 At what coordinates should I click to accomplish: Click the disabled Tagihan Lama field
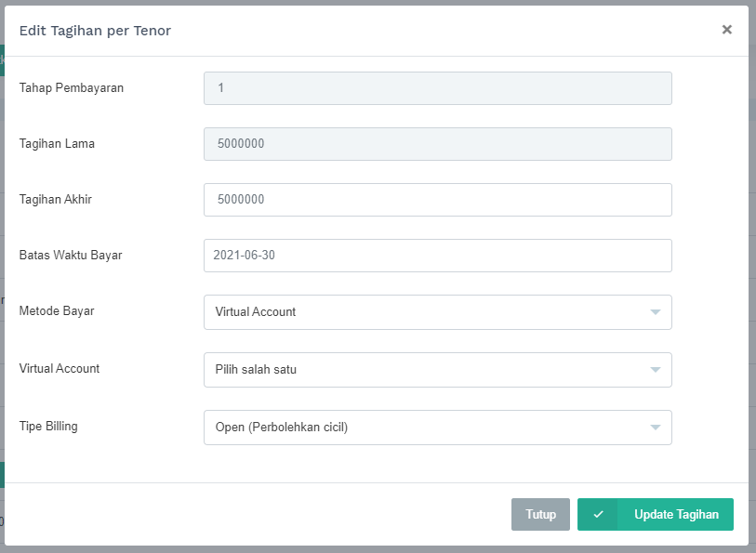[x=437, y=144]
